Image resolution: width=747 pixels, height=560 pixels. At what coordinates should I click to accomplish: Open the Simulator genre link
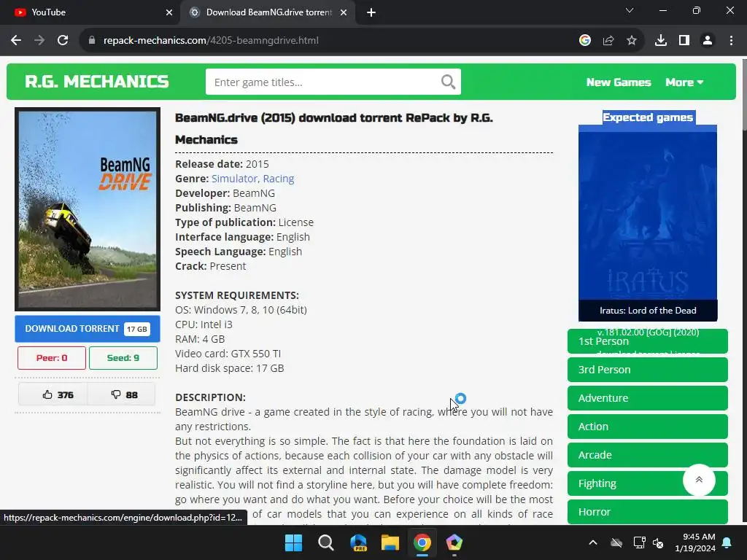coord(234,179)
